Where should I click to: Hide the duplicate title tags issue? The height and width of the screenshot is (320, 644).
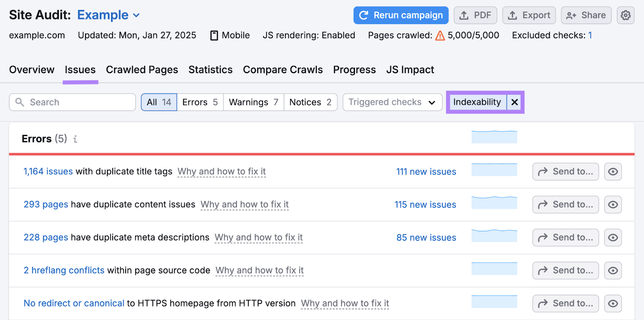point(613,172)
